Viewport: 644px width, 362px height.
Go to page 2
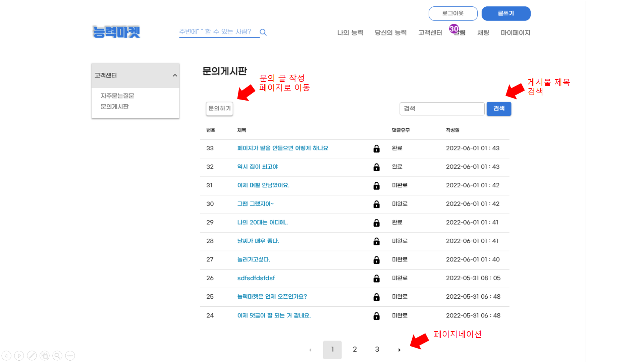(355, 350)
